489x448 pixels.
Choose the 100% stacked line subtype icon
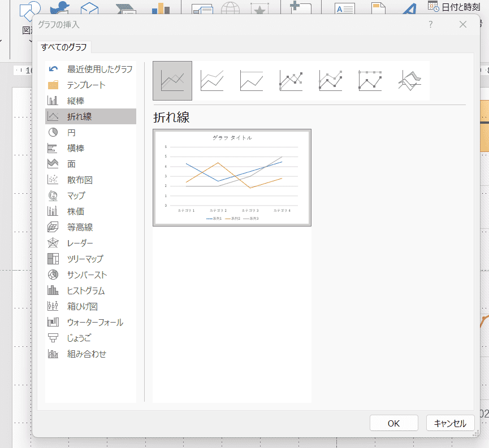[252, 81]
